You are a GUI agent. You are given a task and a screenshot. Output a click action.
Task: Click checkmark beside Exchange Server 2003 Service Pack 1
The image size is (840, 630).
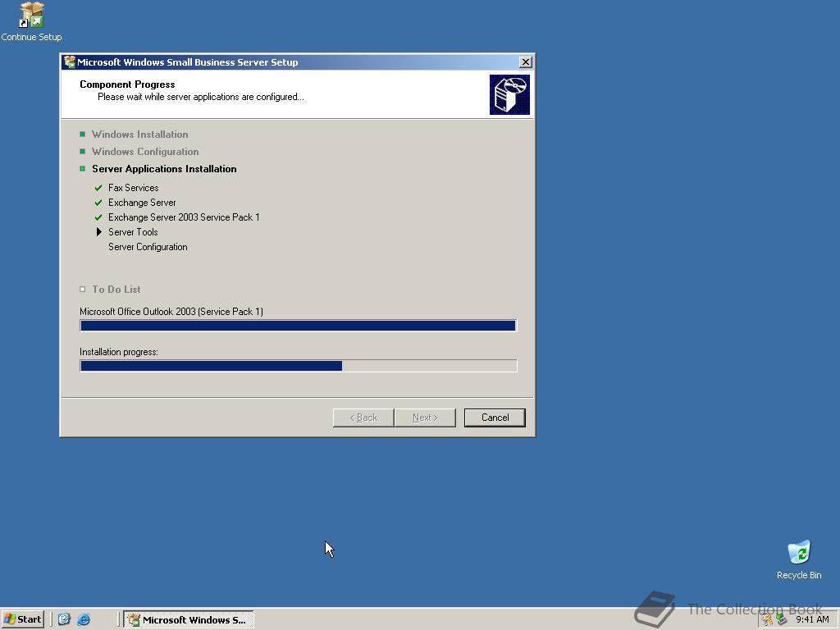pos(98,217)
